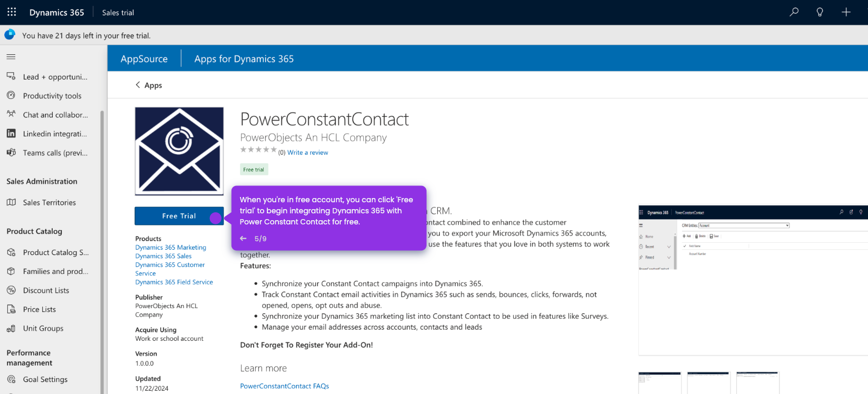
Task: Click the Families and products icon
Action: point(11,271)
